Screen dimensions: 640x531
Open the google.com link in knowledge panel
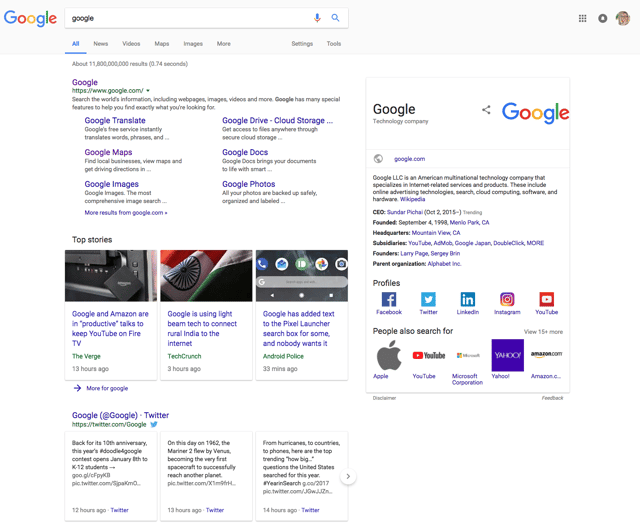pos(409,159)
